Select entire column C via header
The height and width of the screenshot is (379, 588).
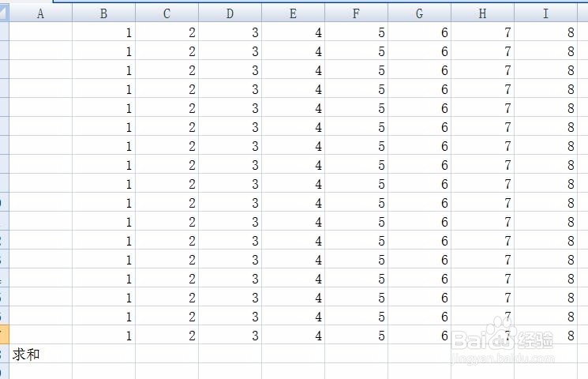167,13
